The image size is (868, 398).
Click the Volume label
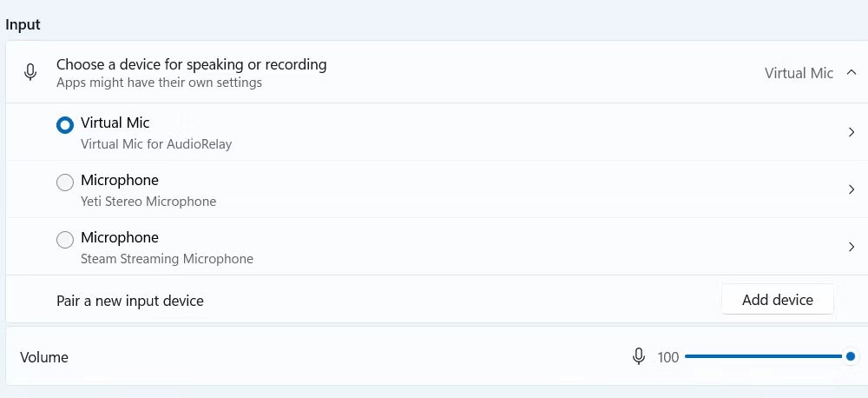pyautogui.click(x=44, y=357)
